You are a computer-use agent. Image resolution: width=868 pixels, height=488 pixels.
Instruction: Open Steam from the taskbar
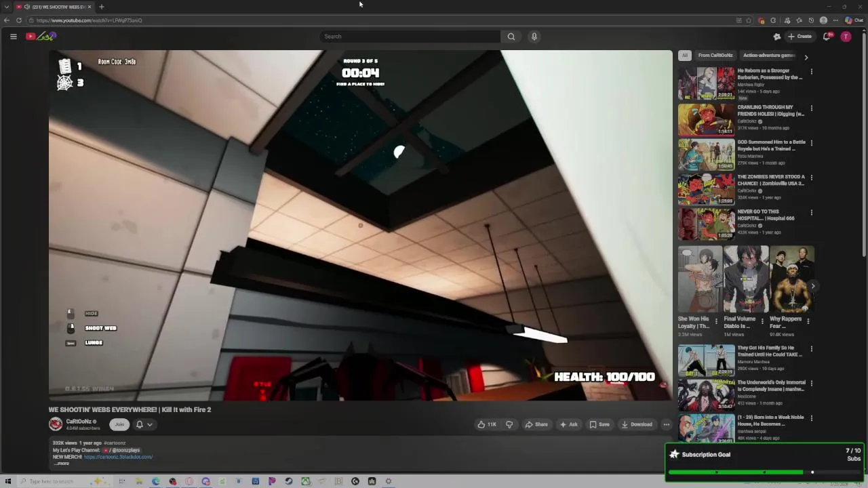[289, 481]
